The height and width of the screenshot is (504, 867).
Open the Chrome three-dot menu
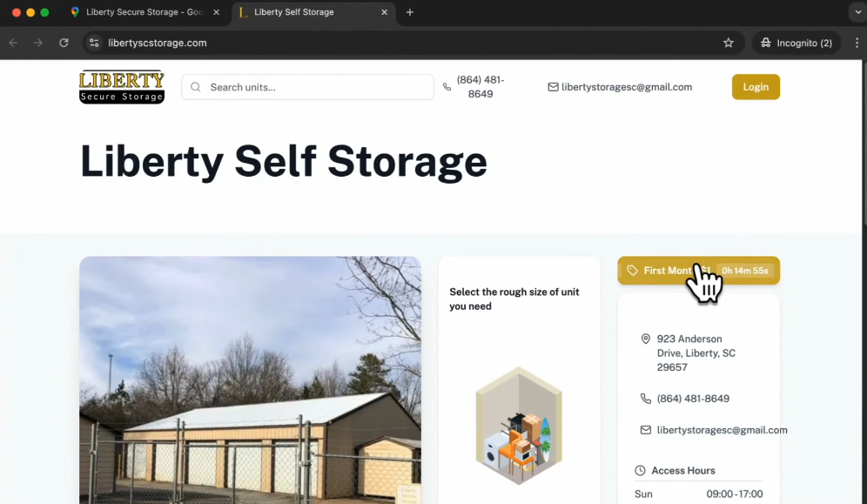coord(857,43)
